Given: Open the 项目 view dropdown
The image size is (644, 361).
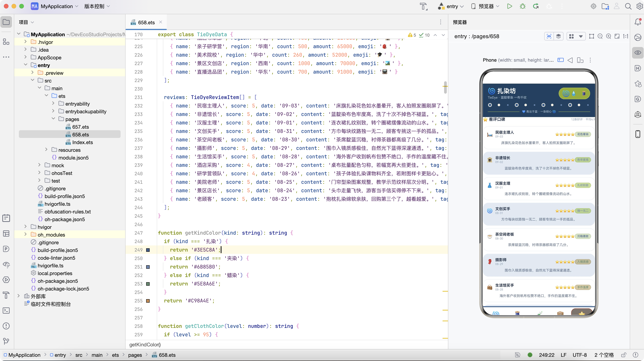Looking at the screenshot, I should [x=26, y=22].
